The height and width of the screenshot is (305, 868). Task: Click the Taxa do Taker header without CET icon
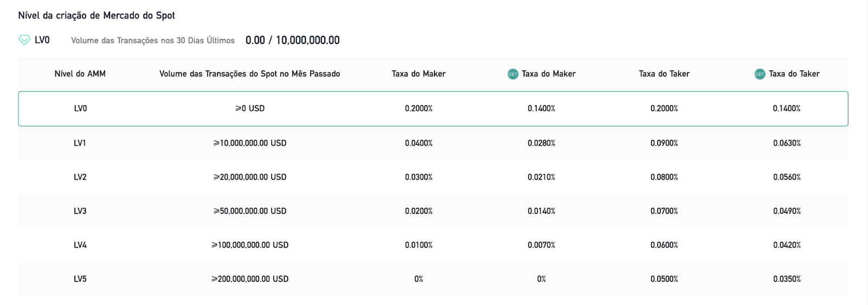(x=664, y=74)
